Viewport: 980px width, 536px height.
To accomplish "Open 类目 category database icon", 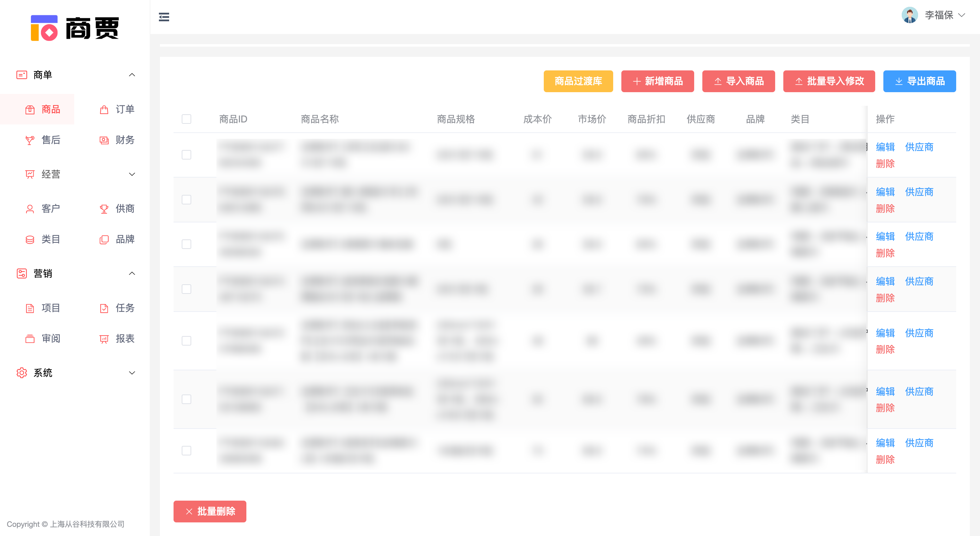I will pyautogui.click(x=30, y=239).
